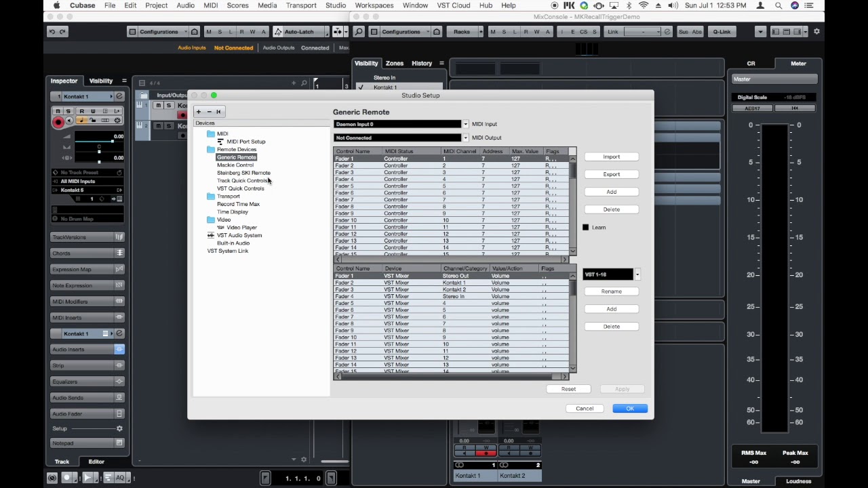Add a device with the plus icon
The image size is (868, 488).
(199, 111)
